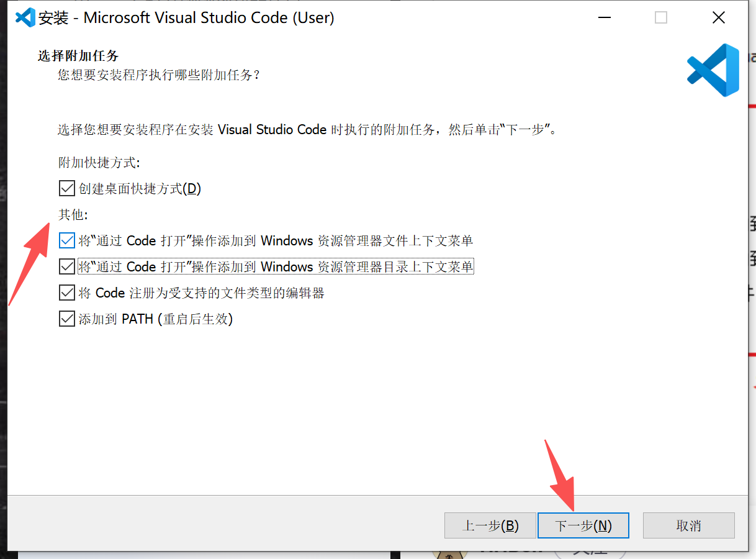This screenshot has height=559, width=756.
Task: Close the installer window
Action: pyautogui.click(x=719, y=17)
